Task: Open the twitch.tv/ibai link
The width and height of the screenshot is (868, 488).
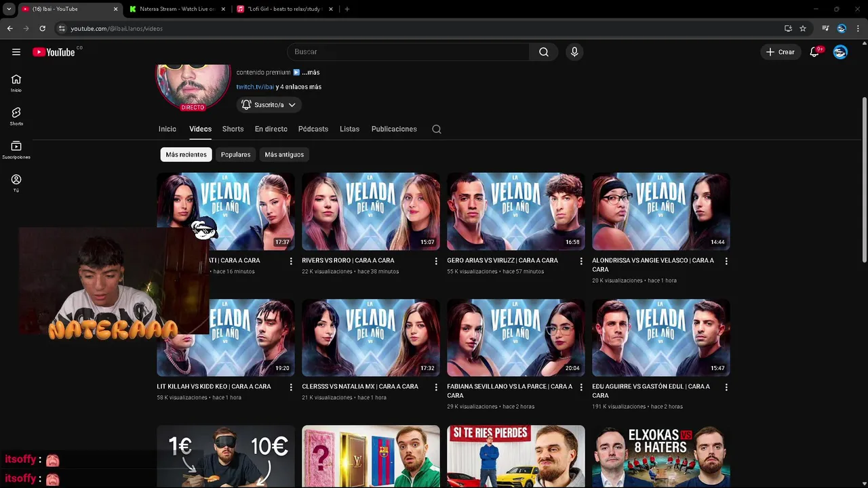Action: point(255,87)
